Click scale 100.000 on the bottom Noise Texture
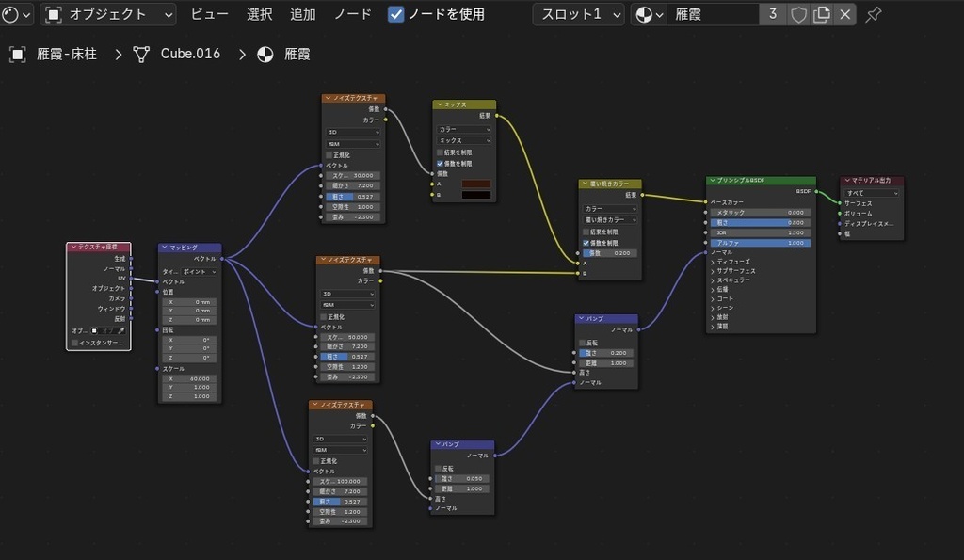964x560 pixels. pos(340,481)
